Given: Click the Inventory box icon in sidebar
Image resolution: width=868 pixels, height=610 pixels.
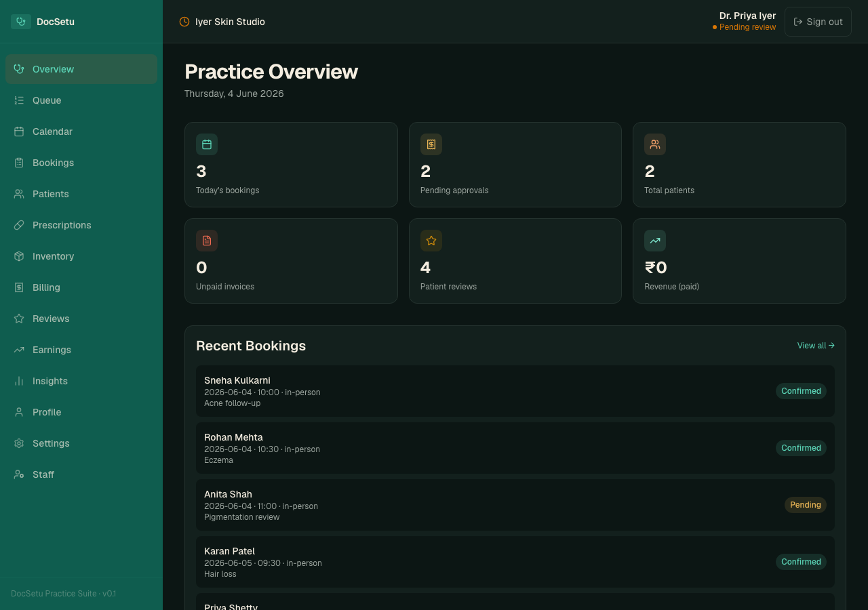Looking at the screenshot, I should pyautogui.click(x=19, y=256).
